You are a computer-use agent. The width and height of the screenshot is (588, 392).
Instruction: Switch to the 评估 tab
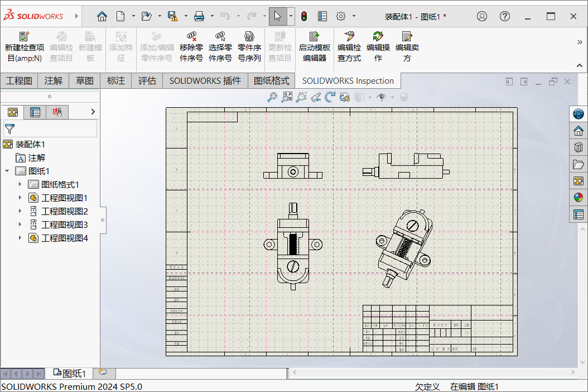pos(147,81)
